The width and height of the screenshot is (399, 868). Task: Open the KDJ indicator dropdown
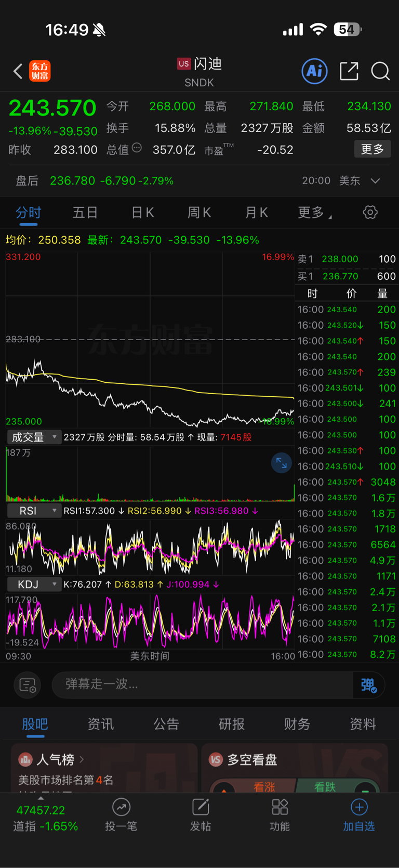coord(34,585)
